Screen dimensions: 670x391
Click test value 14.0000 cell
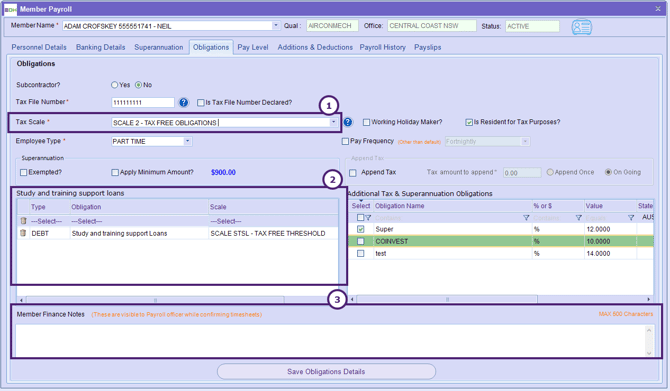pyautogui.click(x=610, y=253)
